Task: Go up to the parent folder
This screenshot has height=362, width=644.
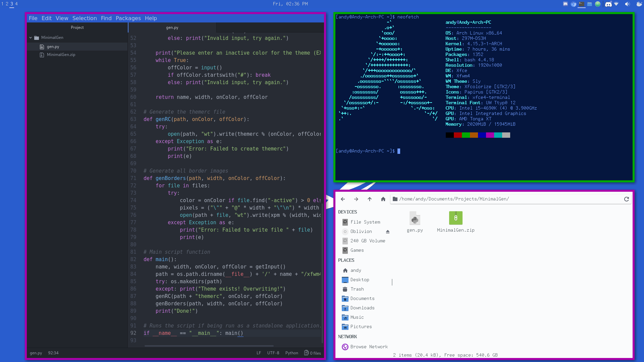Action: coord(370,199)
